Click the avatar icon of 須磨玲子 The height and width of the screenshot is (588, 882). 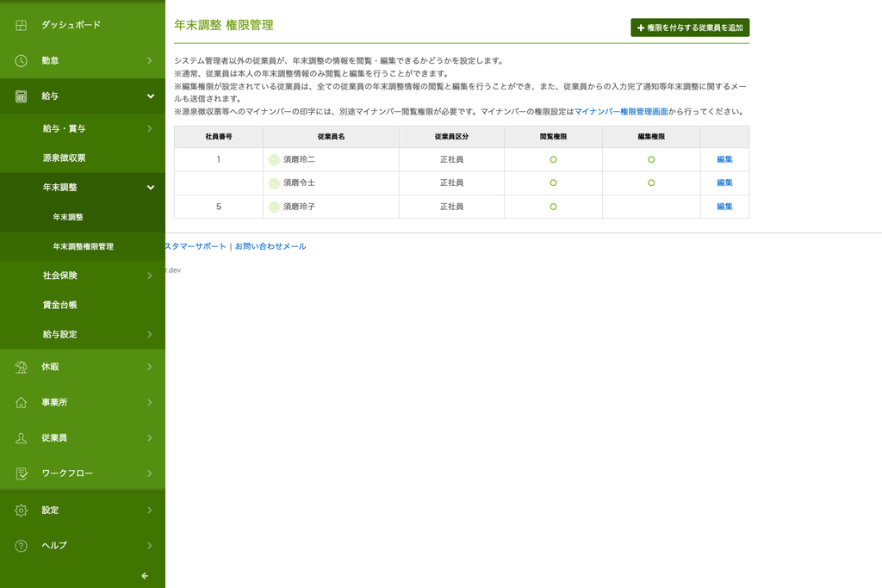pyautogui.click(x=274, y=207)
